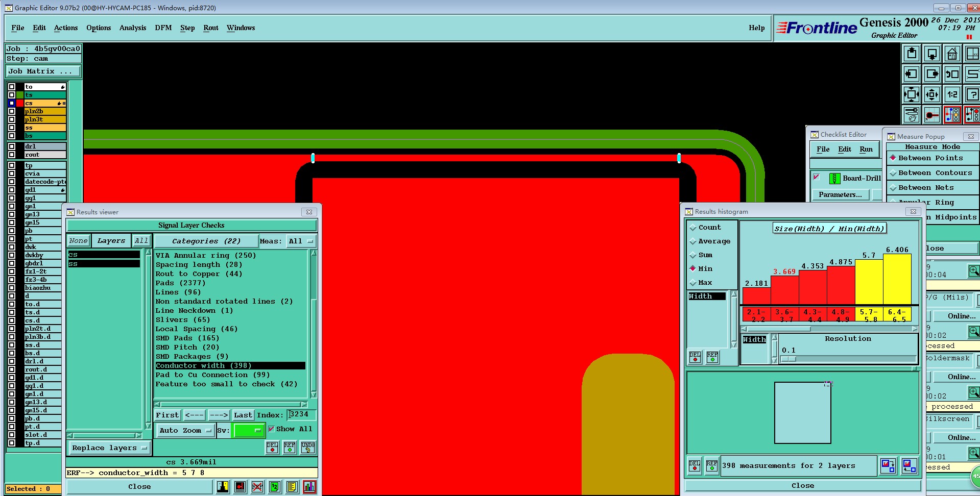Toggle the Show All checkbox
The image size is (980, 496).
[x=271, y=429]
